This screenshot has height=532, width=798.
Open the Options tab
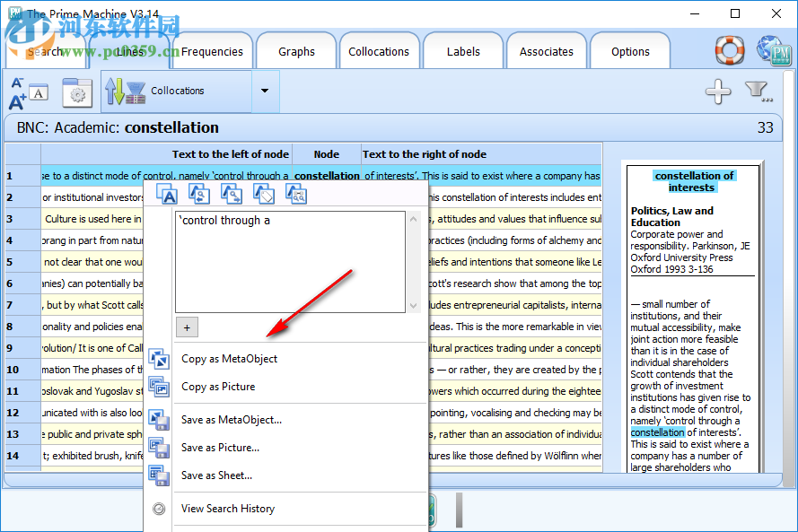pos(630,51)
